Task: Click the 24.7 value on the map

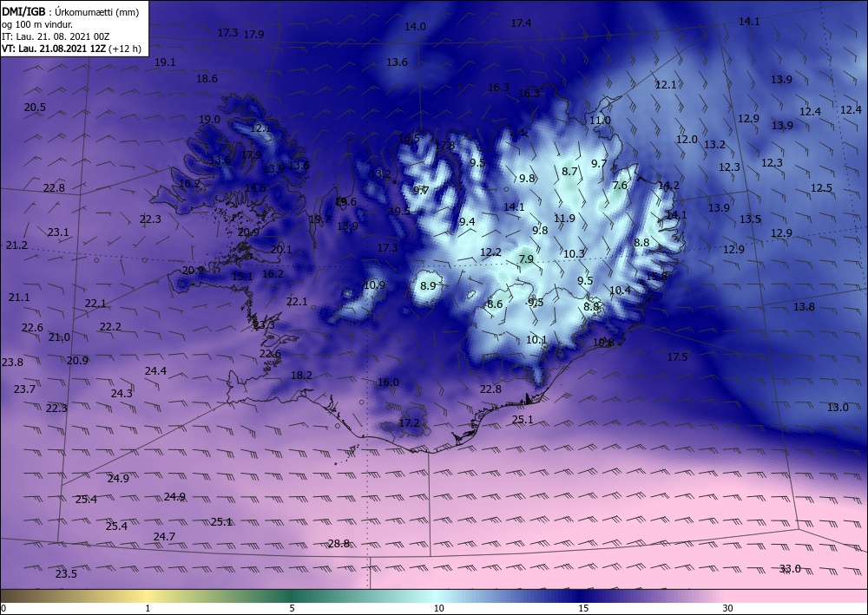Action: (x=164, y=536)
